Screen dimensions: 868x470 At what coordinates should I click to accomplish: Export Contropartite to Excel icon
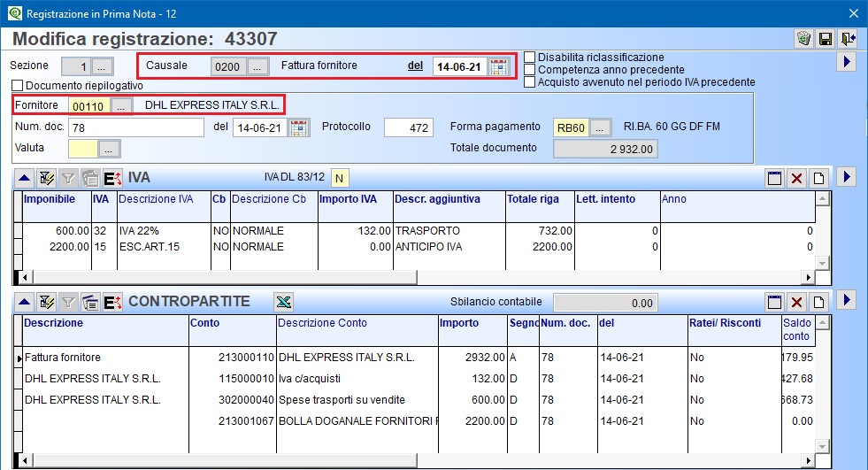(283, 302)
